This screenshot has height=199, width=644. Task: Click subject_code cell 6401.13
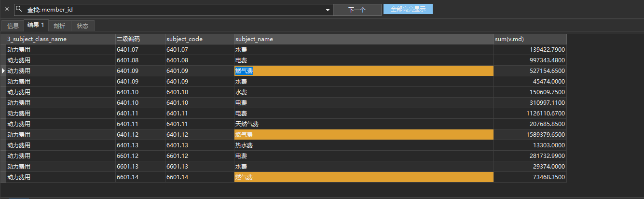click(x=199, y=145)
